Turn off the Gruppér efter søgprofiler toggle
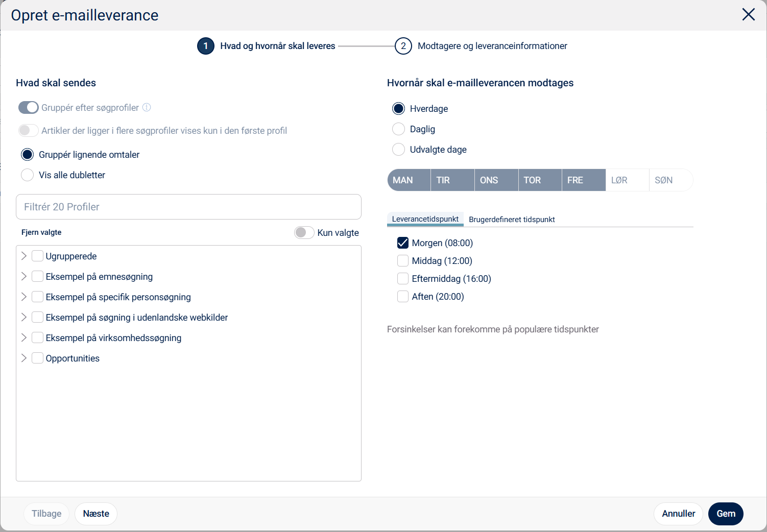 [x=29, y=107]
